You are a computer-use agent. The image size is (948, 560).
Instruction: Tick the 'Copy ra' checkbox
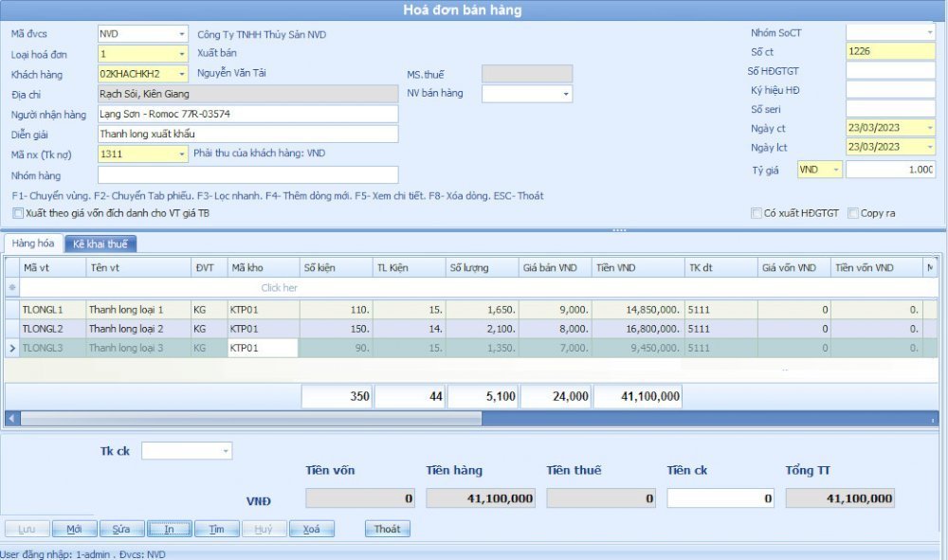(853, 213)
